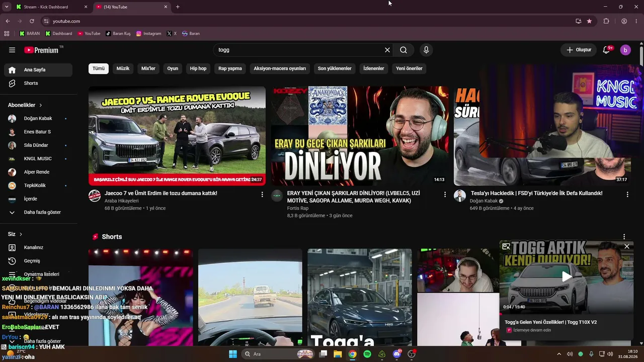Start voice search with the microphone
Image resolution: width=644 pixels, height=362 pixels.
pyautogui.click(x=426, y=50)
